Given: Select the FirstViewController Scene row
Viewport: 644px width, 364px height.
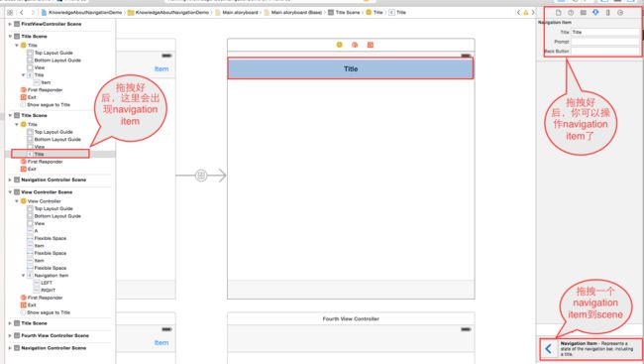Looking at the screenshot, I should (60, 24).
